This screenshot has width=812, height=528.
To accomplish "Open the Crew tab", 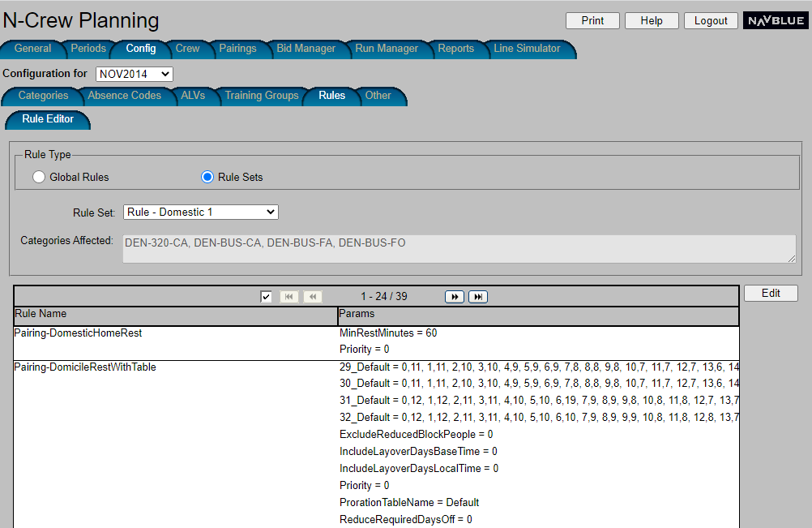I will pos(187,49).
